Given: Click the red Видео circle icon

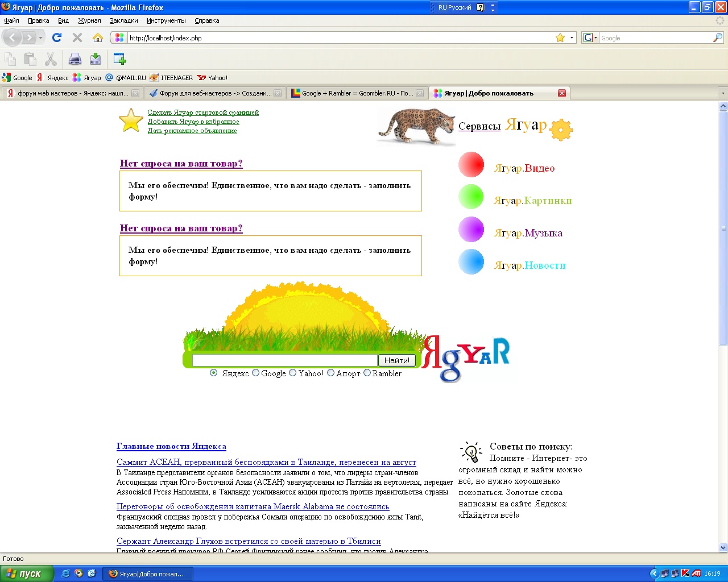Looking at the screenshot, I should [471, 165].
